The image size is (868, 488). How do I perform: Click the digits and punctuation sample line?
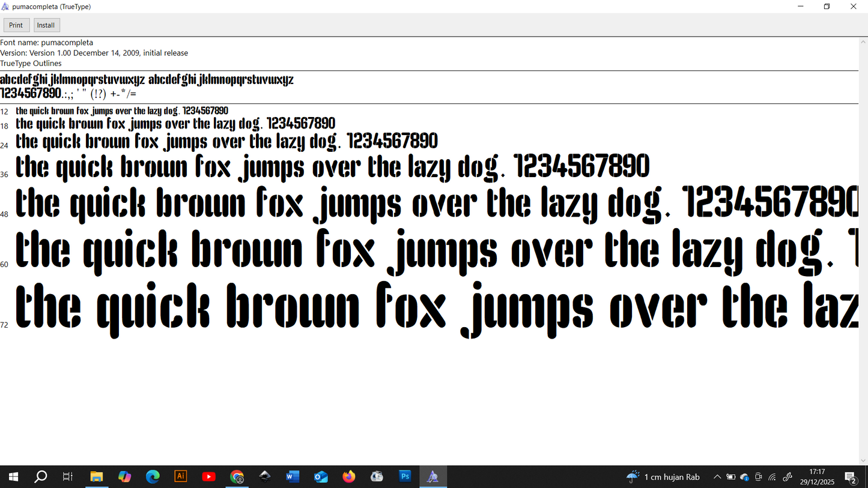(x=68, y=94)
